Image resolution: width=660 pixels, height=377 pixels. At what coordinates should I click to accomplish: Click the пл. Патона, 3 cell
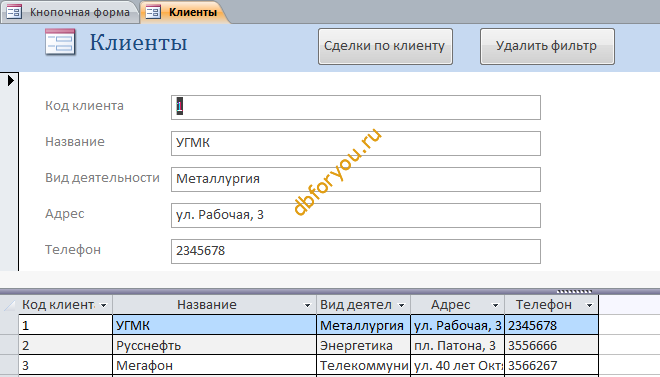coord(458,345)
